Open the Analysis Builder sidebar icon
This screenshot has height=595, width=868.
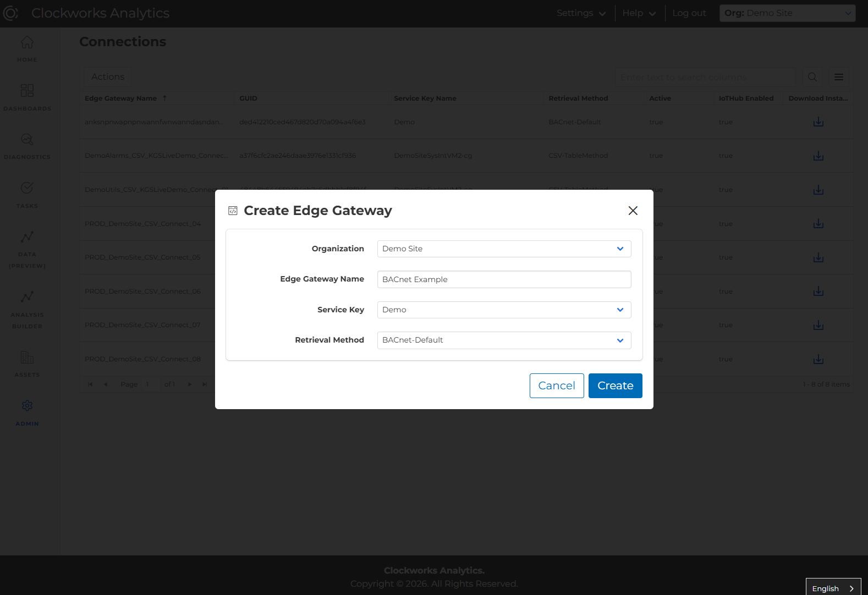tap(27, 297)
